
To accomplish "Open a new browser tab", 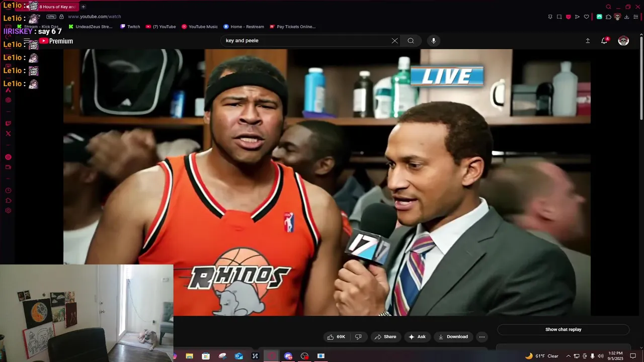I will tap(83, 7).
